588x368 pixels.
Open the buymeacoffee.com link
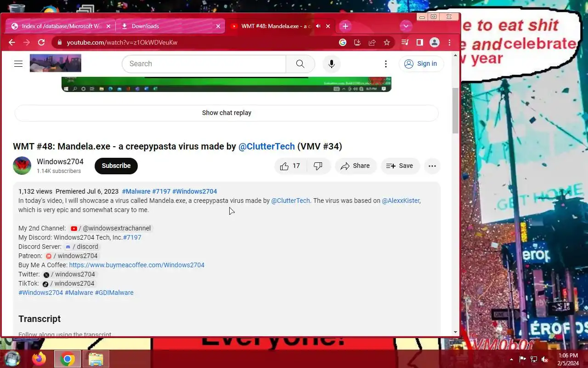tap(137, 265)
